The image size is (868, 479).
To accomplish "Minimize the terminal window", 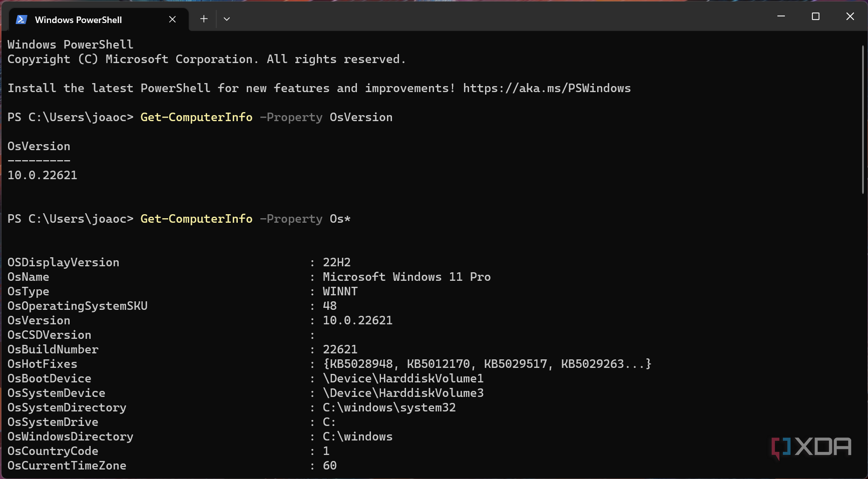I will click(x=781, y=17).
